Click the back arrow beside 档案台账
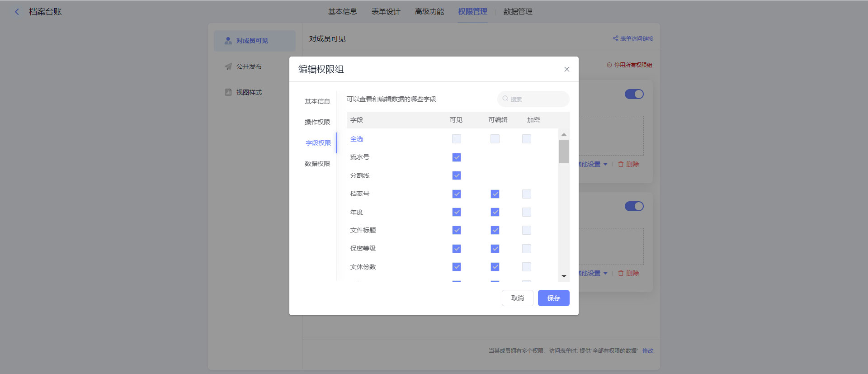Image resolution: width=868 pixels, height=374 pixels. pyautogui.click(x=17, y=12)
